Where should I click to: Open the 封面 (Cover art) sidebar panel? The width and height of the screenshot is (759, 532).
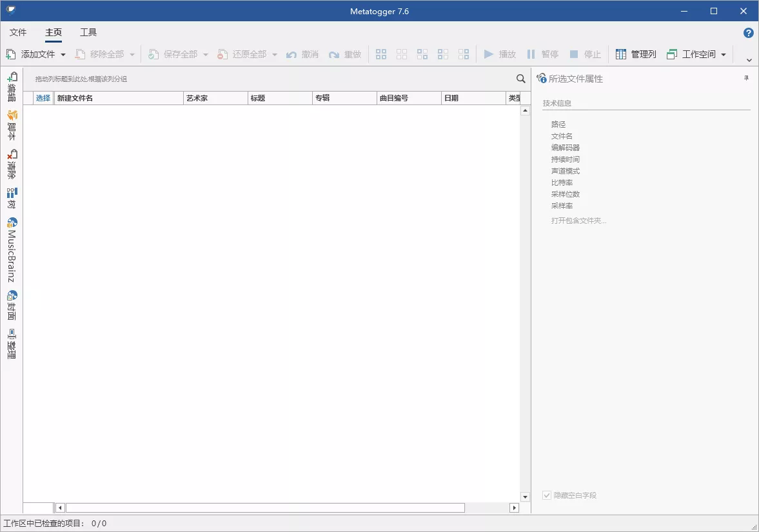pos(11,304)
